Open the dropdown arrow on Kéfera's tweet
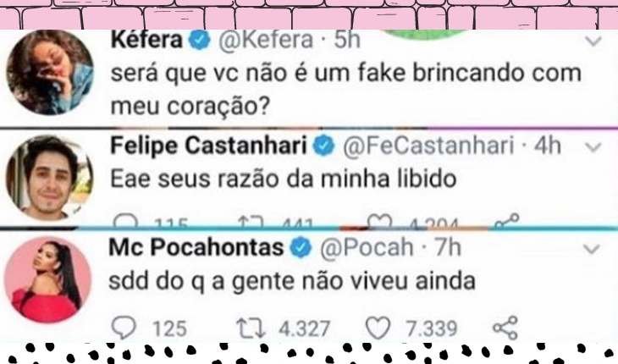This screenshot has height=364, width=618. [593, 41]
